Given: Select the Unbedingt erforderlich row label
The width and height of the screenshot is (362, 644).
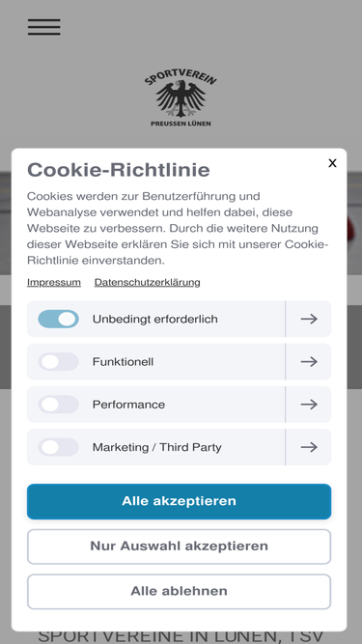Looking at the screenshot, I should pos(154,320).
